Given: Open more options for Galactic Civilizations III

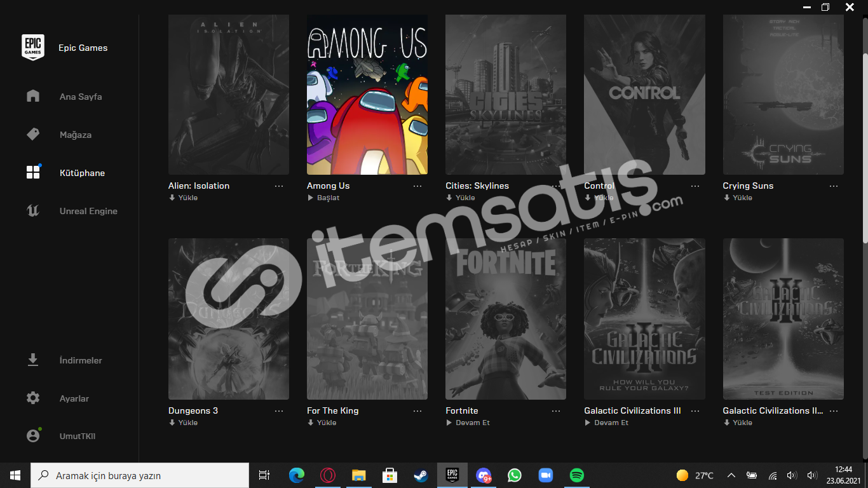Looking at the screenshot, I should (695, 410).
